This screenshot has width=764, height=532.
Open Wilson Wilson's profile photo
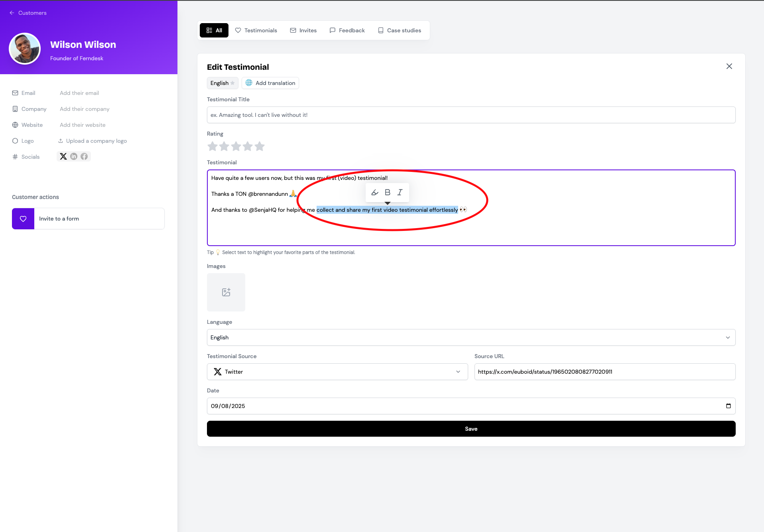pos(25,49)
